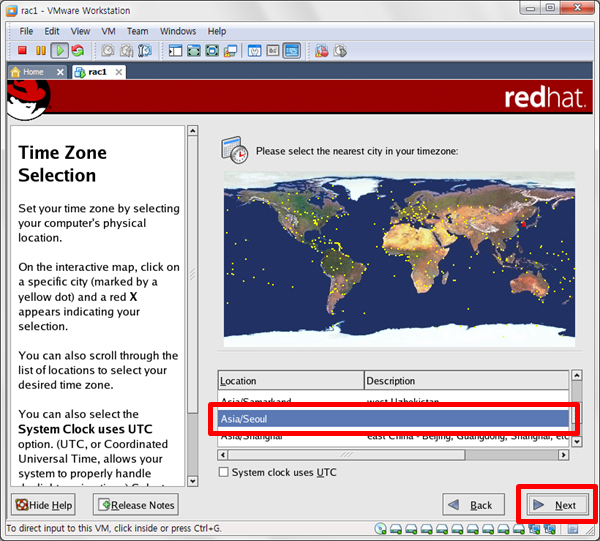The height and width of the screenshot is (541, 600).
Task: Close the Home tab
Action: click(x=60, y=72)
